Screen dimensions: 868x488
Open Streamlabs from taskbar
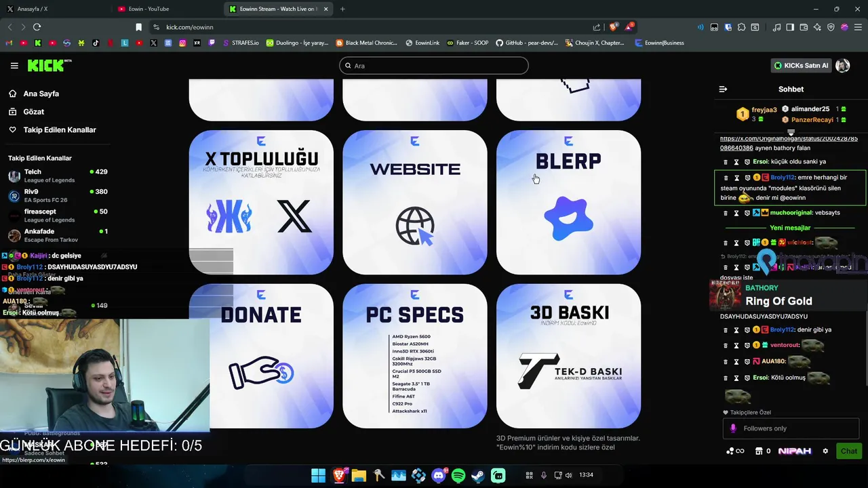click(x=498, y=475)
